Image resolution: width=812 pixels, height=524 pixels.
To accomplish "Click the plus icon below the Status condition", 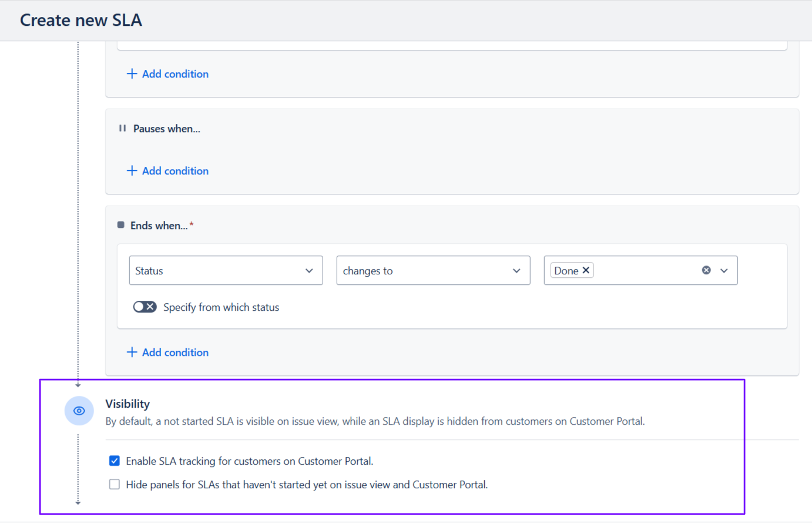I will (x=132, y=352).
